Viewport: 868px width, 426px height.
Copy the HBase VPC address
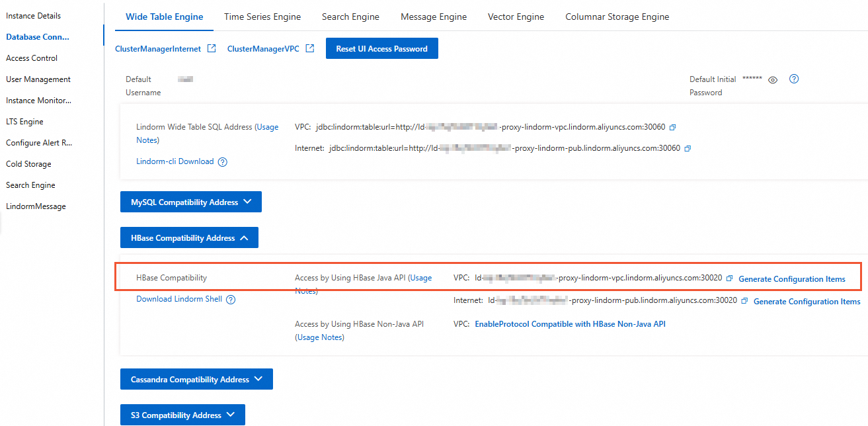[x=729, y=278]
